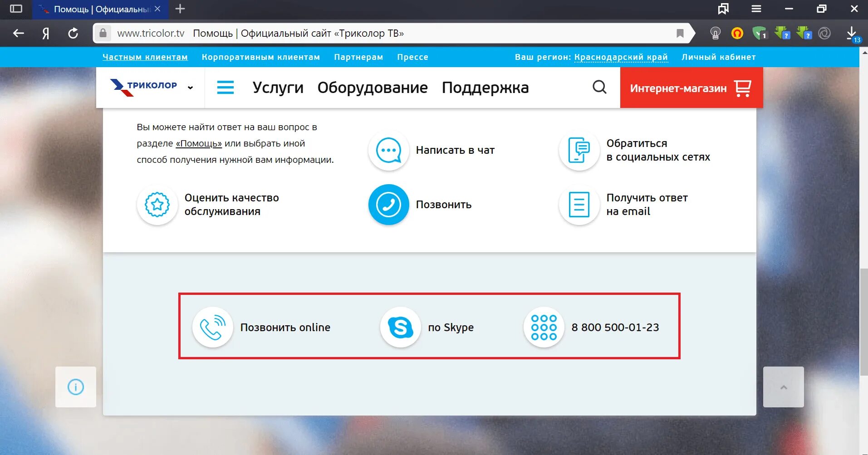Screen dimensions: 868x455
Task: Open a new tab with the plus button
Action: pos(180,9)
